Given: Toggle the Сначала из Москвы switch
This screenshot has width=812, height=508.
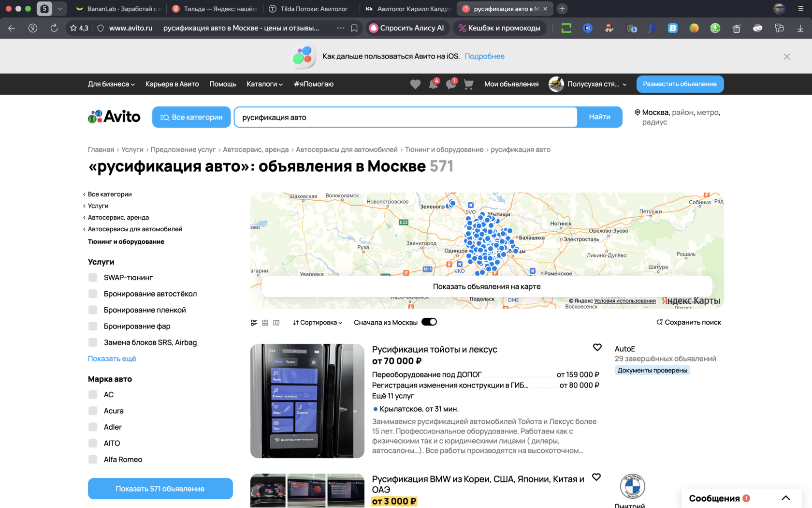Looking at the screenshot, I should point(429,322).
